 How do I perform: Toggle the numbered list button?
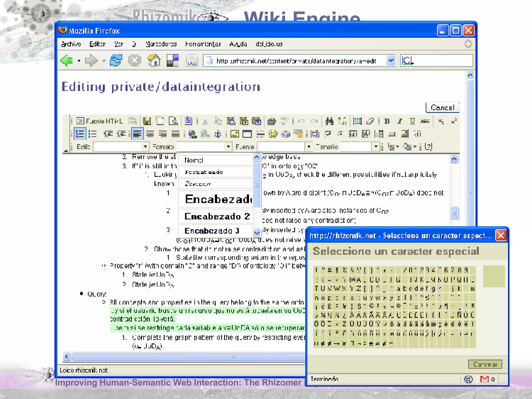pos(79,134)
